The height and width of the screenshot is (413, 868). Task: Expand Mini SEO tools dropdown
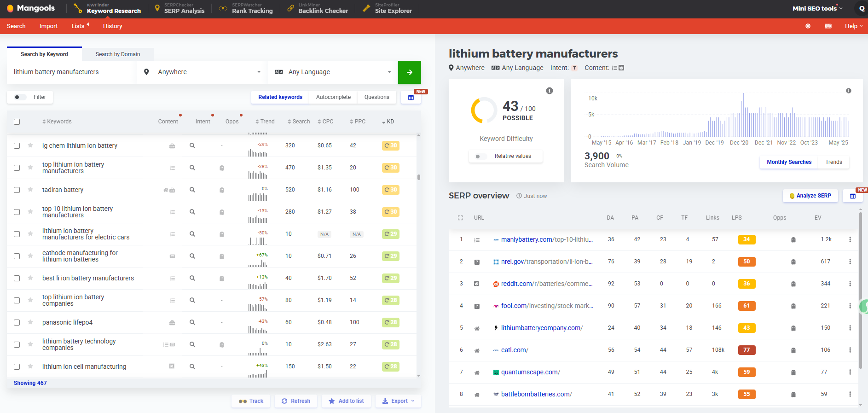(817, 8)
